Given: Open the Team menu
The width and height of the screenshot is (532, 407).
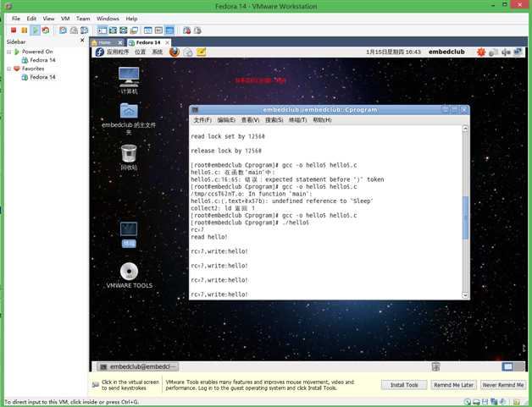Looking at the screenshot, I should pyautogui.click(x=83, y=19).
